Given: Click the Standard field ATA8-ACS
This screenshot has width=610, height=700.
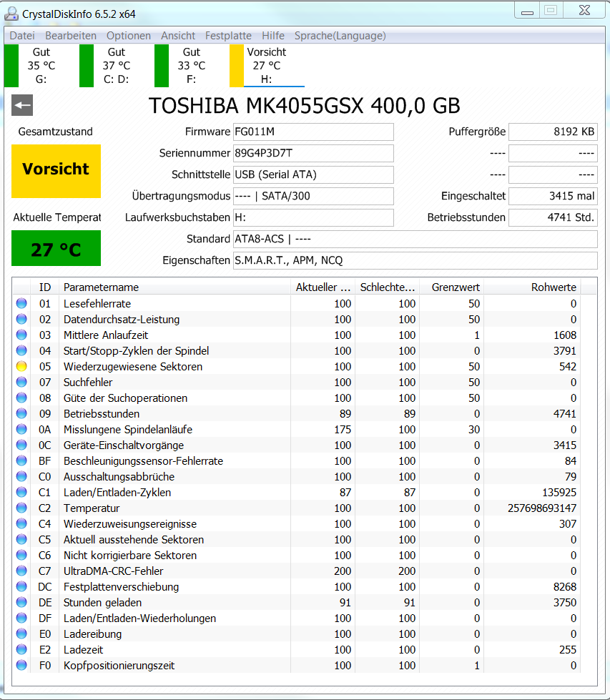Looking at the screenshot, I should (x=415, y=239).
